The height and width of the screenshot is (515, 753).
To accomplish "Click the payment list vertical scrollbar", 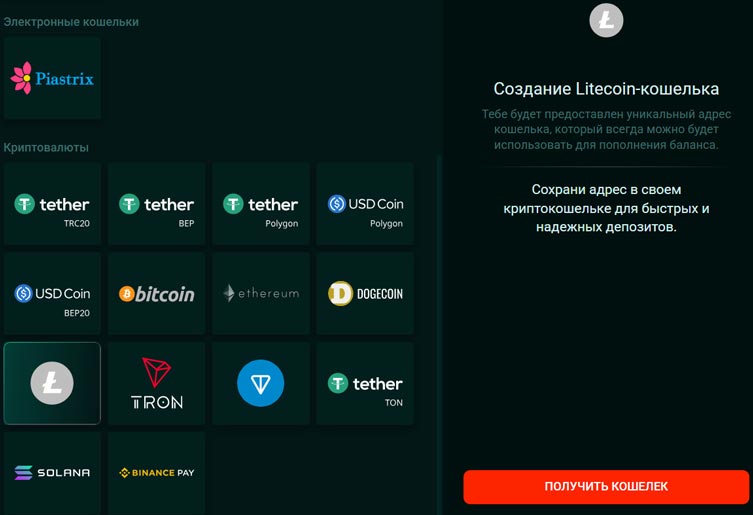I will tap(439, 334).
